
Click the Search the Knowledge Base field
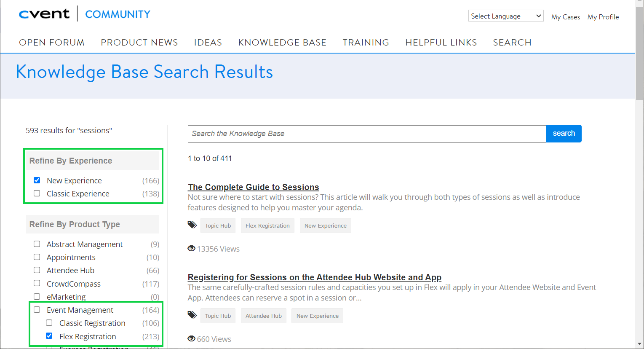click(367, 134)
